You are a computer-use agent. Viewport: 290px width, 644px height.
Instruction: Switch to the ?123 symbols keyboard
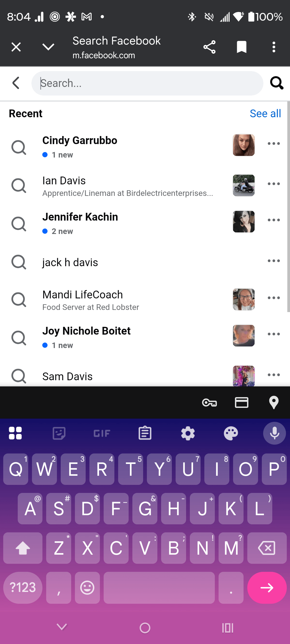[x=23, y=588]
